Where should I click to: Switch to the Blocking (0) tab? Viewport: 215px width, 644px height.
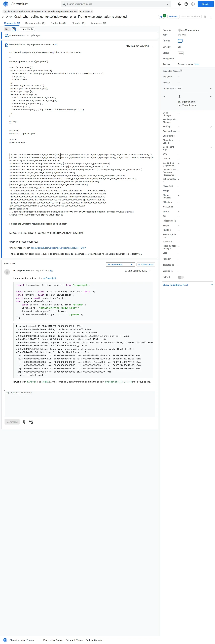[78, 23]
